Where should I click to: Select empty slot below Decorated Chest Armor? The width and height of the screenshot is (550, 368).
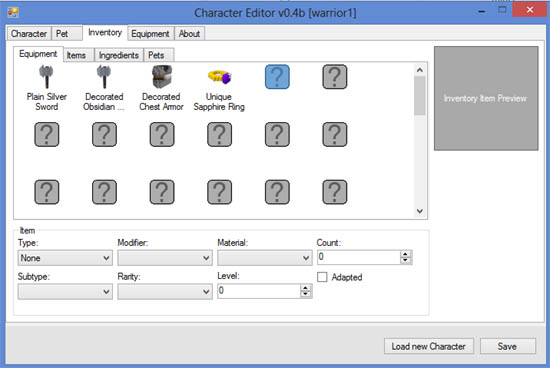[162, 134]
